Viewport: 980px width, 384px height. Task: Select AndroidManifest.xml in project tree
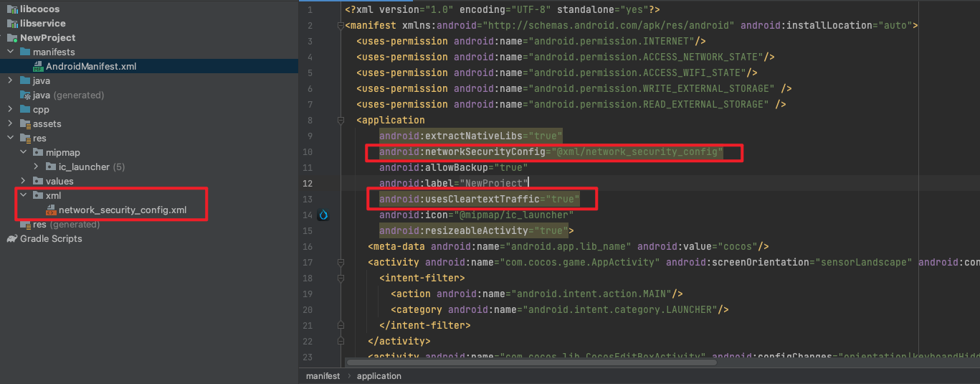click(x=91, y=67)
